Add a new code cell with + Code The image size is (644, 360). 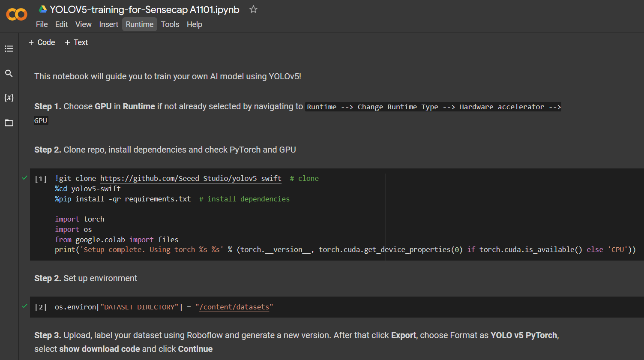pyautogui.click(x=42, y=42)
